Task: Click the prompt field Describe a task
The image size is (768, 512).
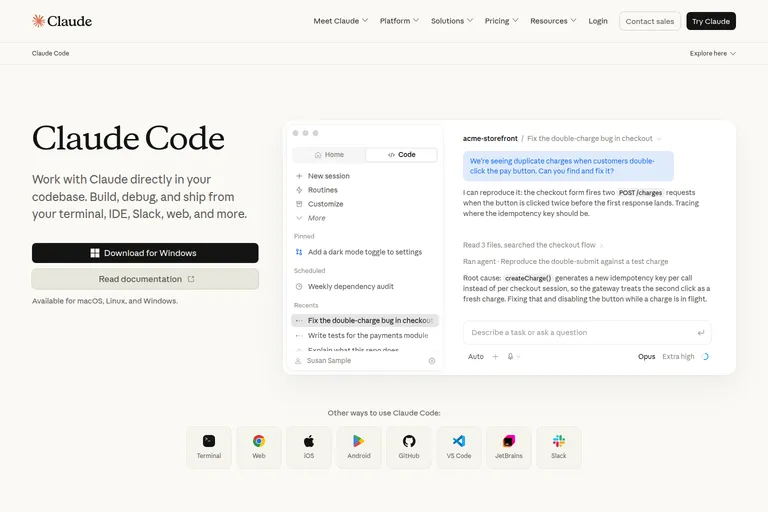Action: tap(587, 333)
